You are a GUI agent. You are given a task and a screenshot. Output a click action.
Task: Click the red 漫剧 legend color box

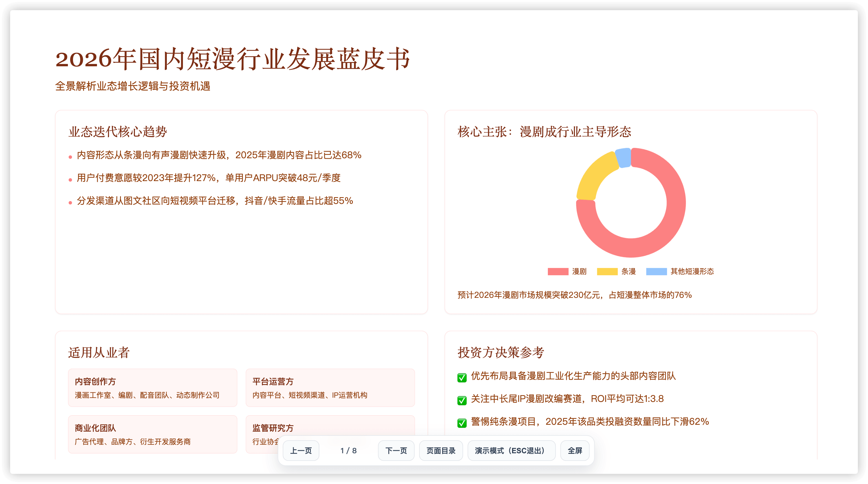[558, 272]
